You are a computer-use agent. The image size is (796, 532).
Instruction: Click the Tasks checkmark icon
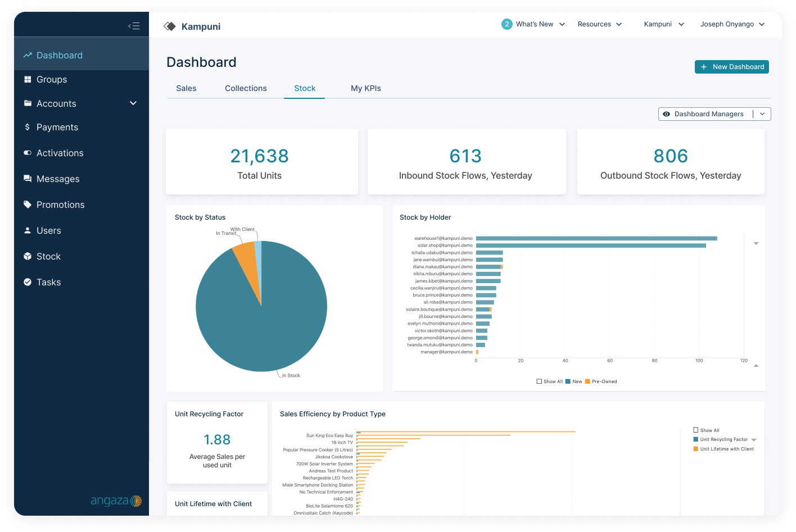point(28,282)
